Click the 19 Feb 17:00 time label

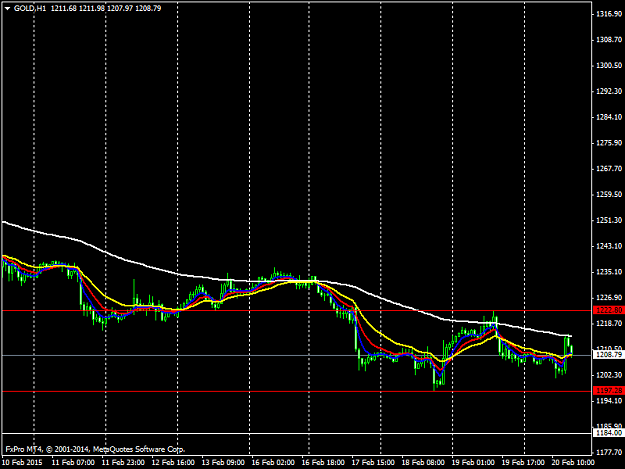(x=523, y=463)
